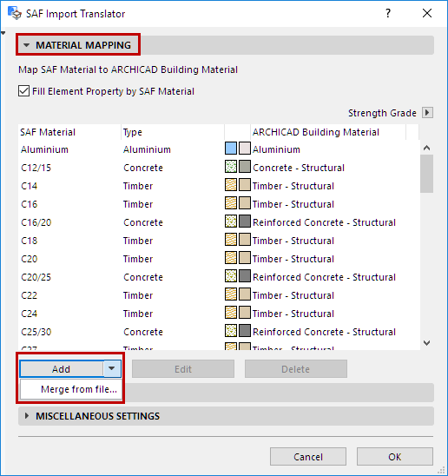Cancel the SAF Import Translator dialog
Image resolution: width=448 pixels, height=476 pixels.
click(308, 457)
